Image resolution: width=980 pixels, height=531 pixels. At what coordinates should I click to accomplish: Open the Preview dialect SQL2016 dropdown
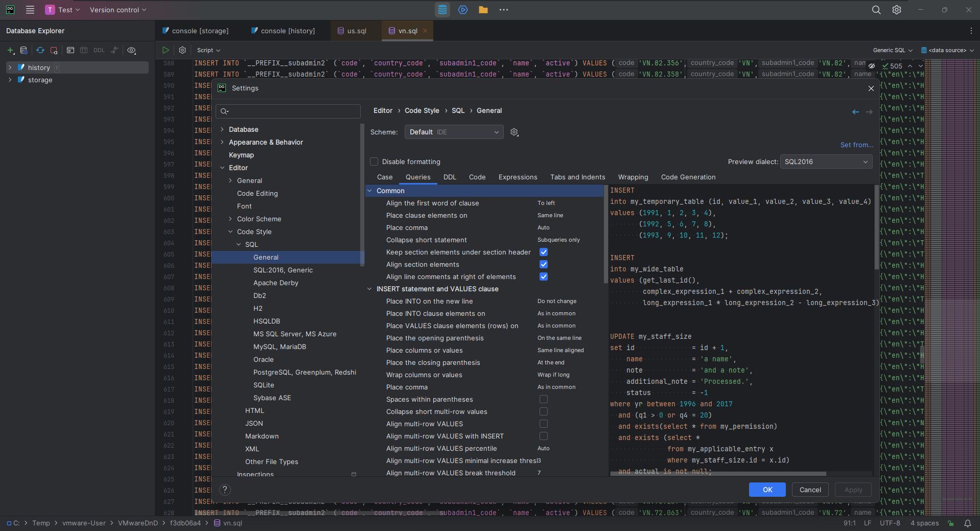click(826, 161)
